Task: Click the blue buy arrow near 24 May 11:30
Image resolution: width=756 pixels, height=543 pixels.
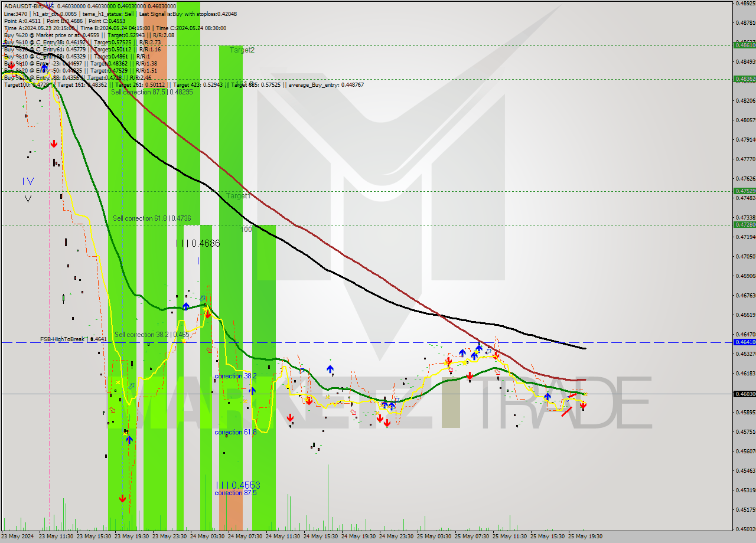Action: click(x=252, y=391)
